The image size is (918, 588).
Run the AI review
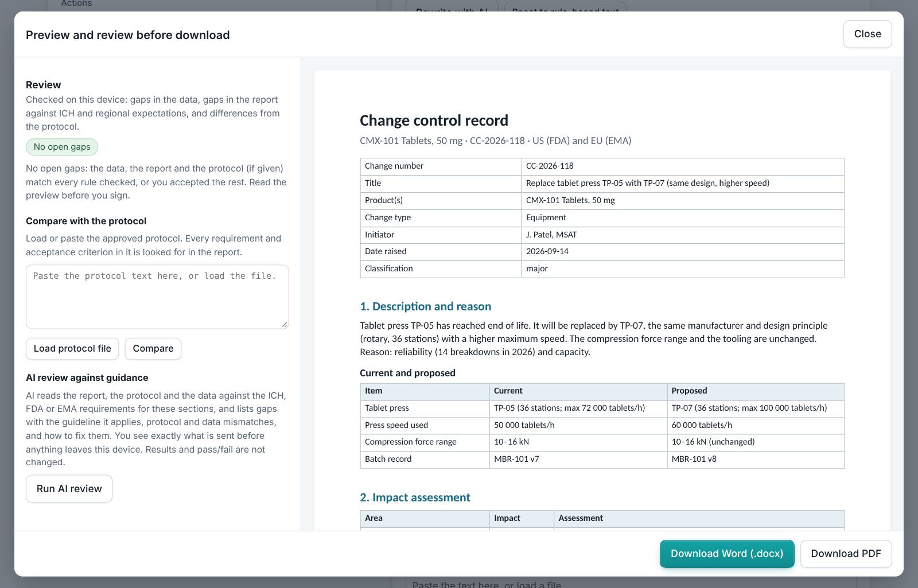tap(69, 489)
